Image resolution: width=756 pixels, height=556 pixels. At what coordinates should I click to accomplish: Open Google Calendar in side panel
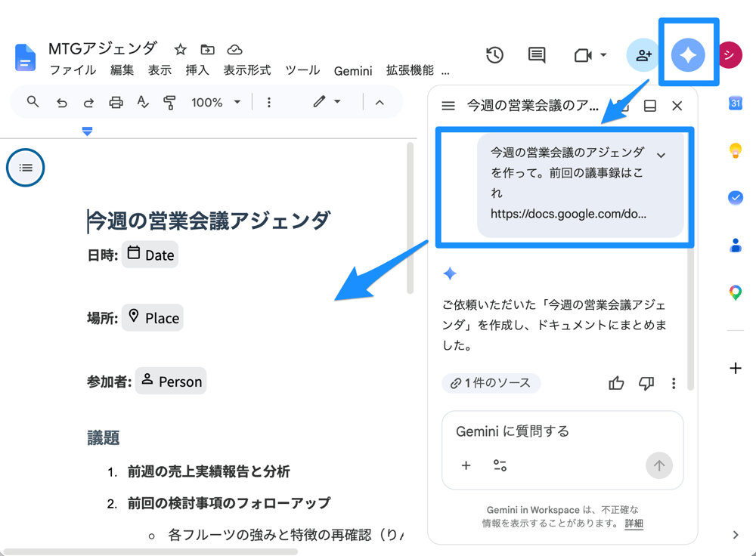pos(736,103)
